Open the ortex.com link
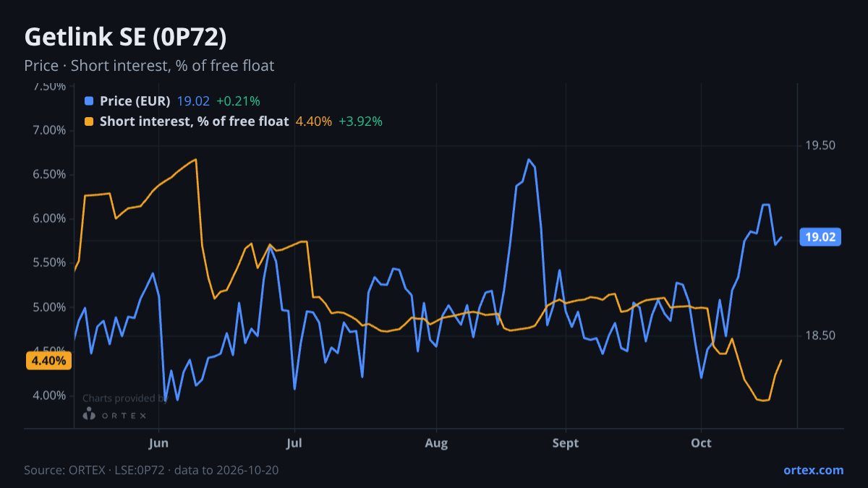Viewport: 868px width, 488px height. pyautogui.click(x=813, y=470)
